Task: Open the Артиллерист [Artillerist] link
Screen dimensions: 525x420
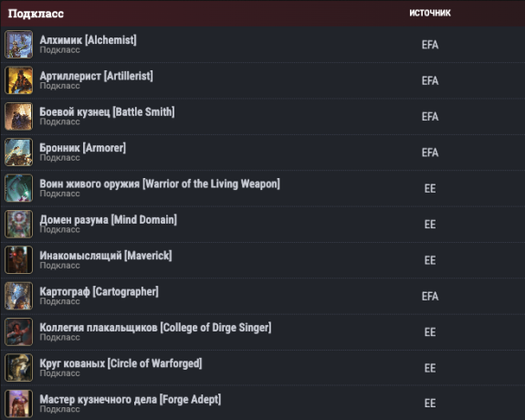Action: click(x=97, y=76)
